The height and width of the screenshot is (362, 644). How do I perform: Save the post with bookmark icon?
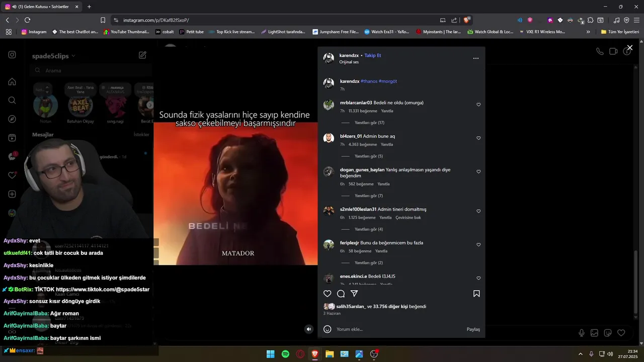476,294
